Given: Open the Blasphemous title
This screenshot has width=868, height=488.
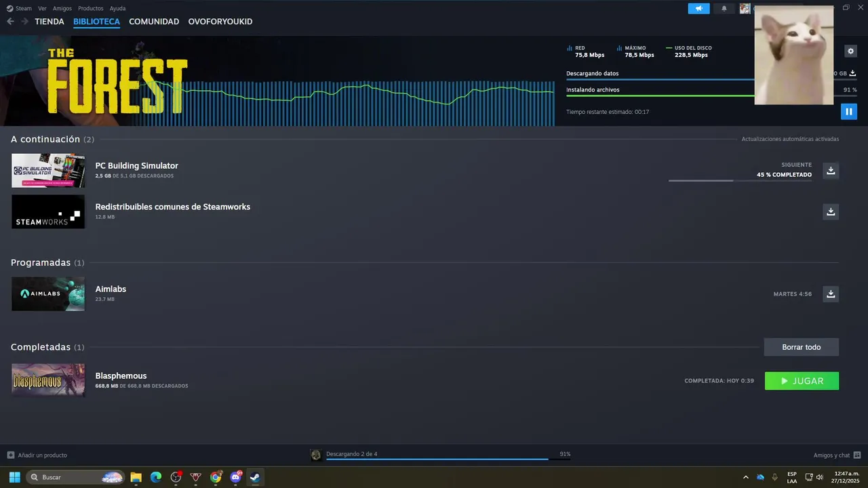Looking at the screenshot, I should pos(121,375).
